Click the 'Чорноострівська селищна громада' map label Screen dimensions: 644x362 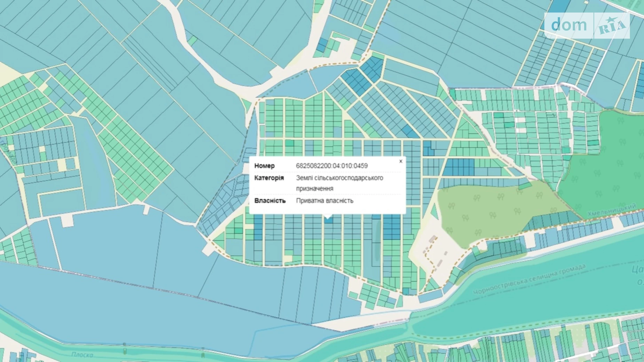[x=529, y=280]
